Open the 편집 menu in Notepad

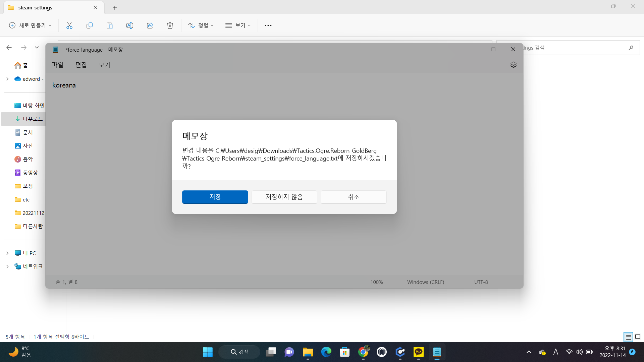click(x=81, y=65)
